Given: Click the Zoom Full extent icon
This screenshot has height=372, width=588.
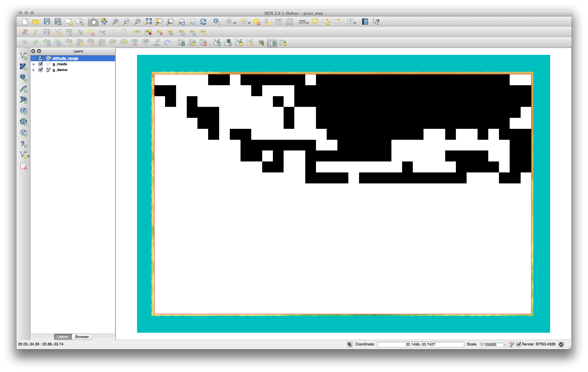Looking at the screenshot, I should 148,22.
